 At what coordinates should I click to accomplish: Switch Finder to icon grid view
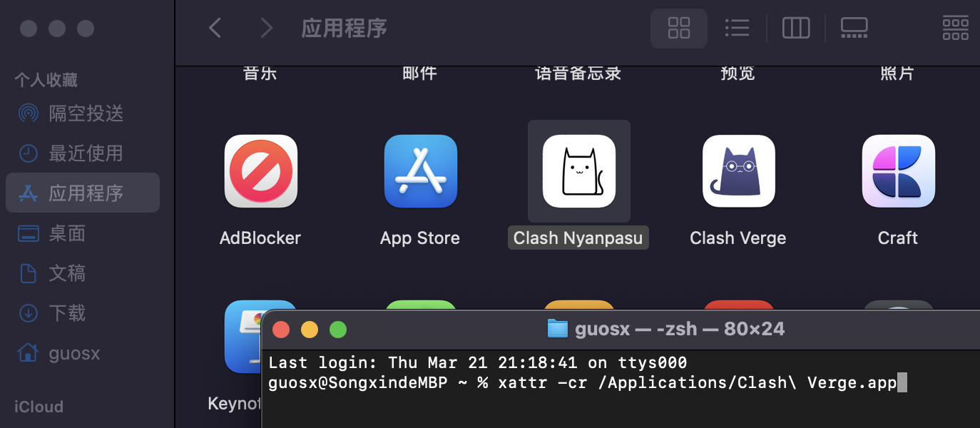(678, 28)
